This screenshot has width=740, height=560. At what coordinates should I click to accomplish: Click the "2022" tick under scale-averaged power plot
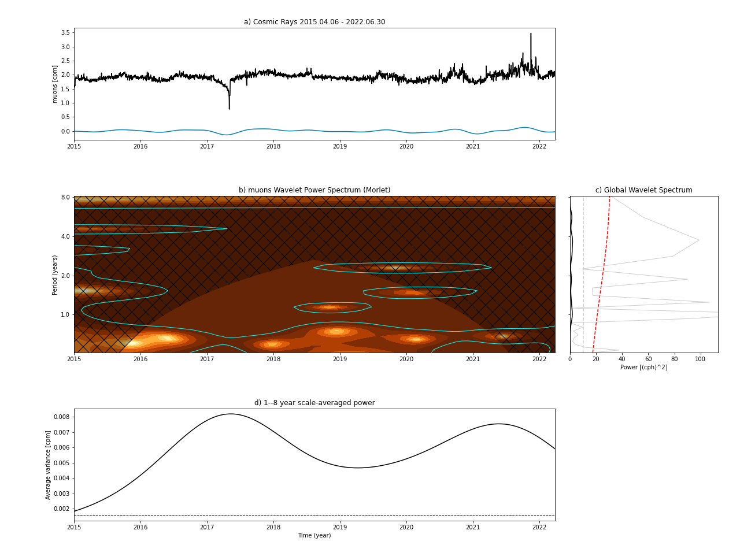539,528
